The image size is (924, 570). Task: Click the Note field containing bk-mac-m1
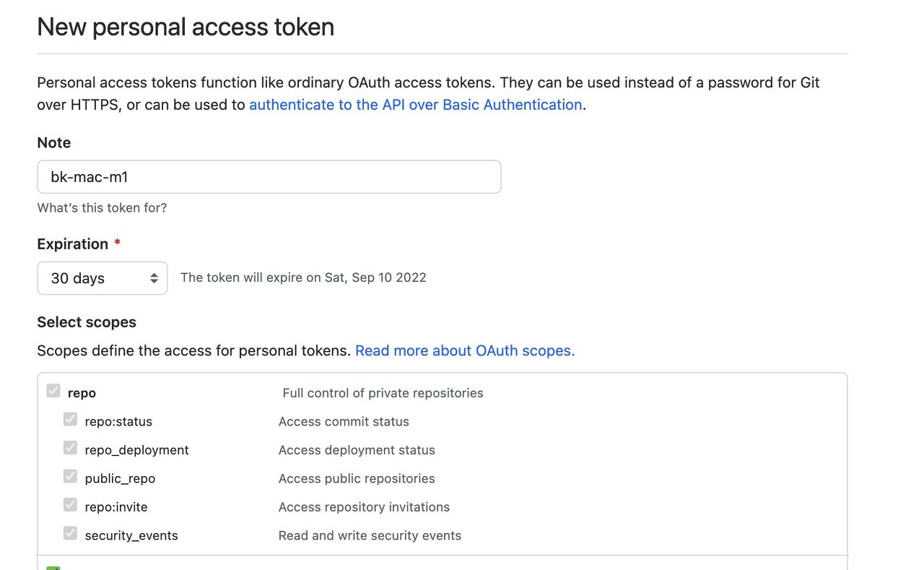point(269,177)
